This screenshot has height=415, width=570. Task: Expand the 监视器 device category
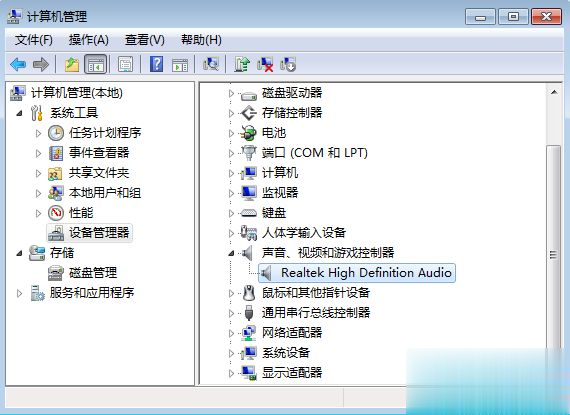tap(231, 193)
